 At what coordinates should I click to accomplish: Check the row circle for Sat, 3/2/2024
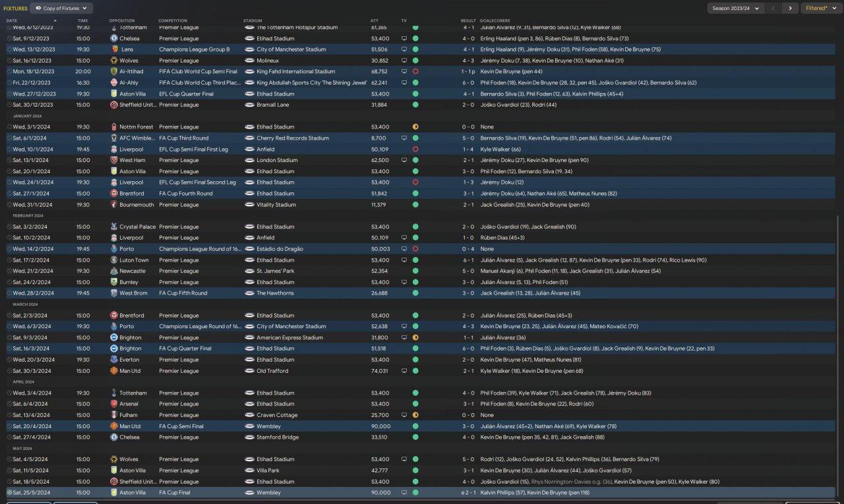click(9, 227)
